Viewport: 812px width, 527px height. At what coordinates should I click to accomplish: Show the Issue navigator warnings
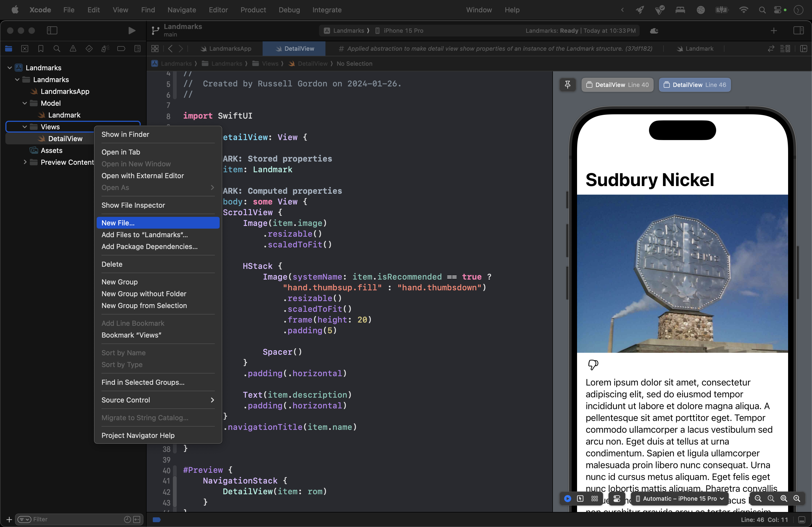pyautogui.click(x=73, y=48)
